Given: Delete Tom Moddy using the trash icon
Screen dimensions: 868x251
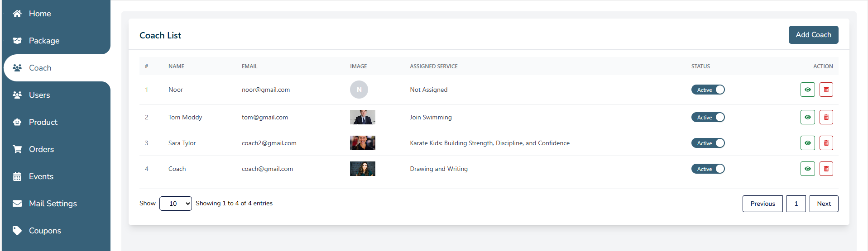Looking at the screenshot, I should click(x=826, y=117).
